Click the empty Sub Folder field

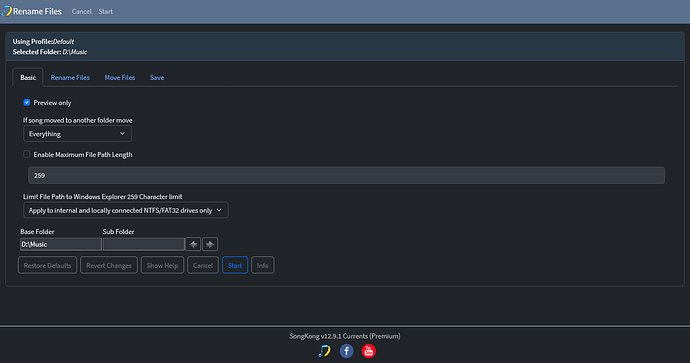[x=144, y=244]
